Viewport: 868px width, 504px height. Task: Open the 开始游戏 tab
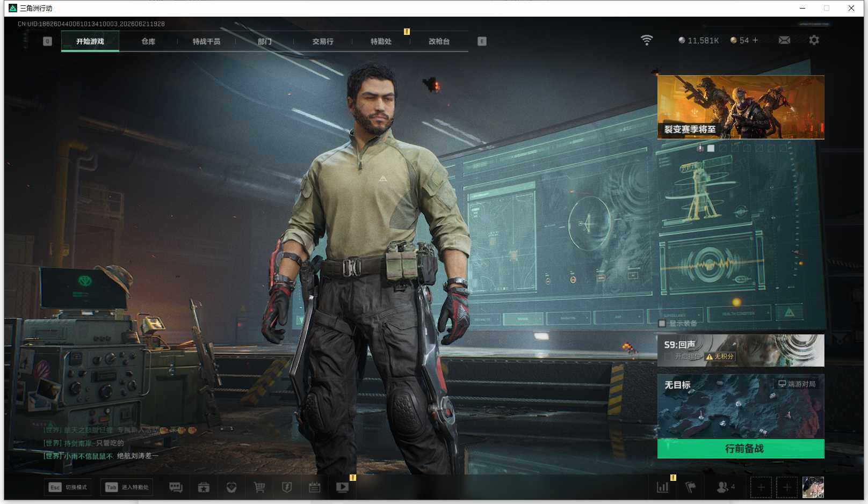pos(90,41)
